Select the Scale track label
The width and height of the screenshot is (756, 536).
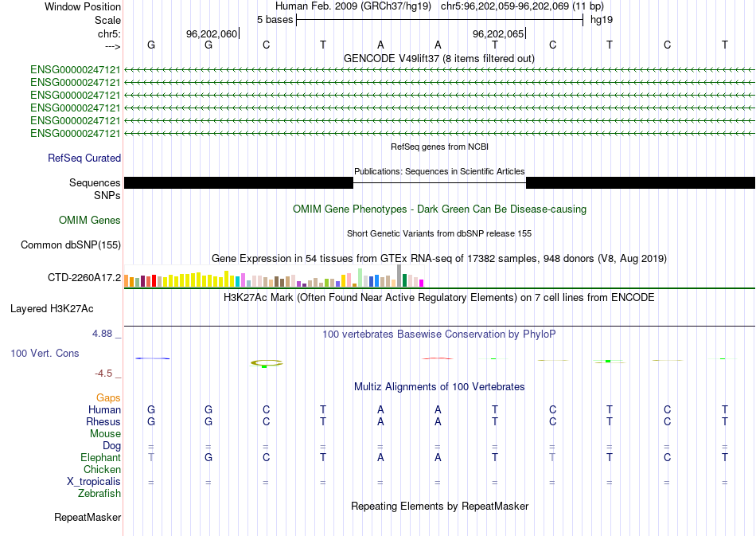[107, 20]
